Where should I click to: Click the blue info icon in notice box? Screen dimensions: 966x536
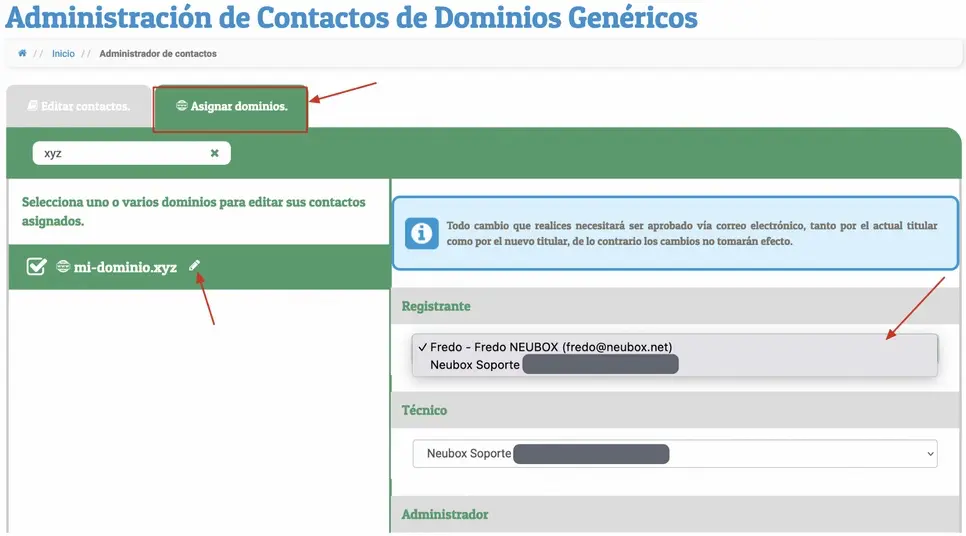click(421, 233)
